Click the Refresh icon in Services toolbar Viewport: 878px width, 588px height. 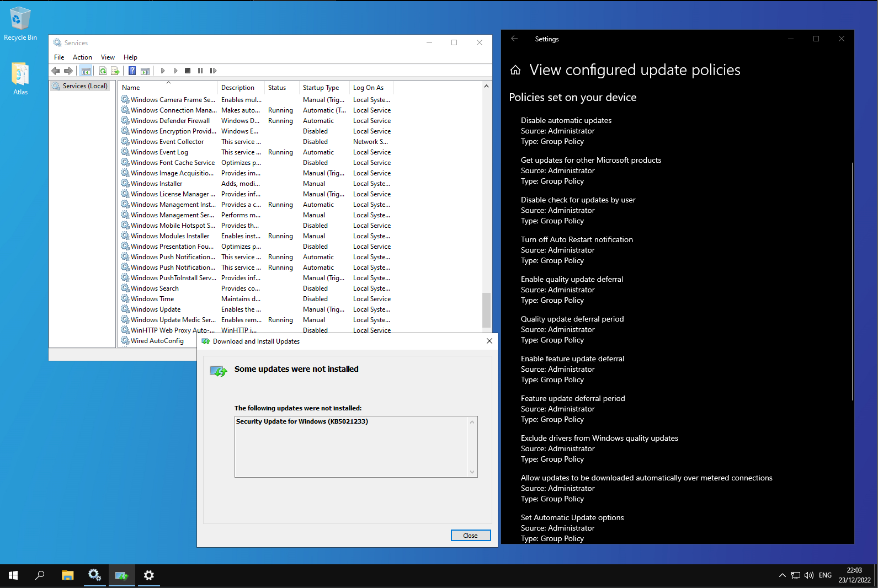[x=103, y=71]
